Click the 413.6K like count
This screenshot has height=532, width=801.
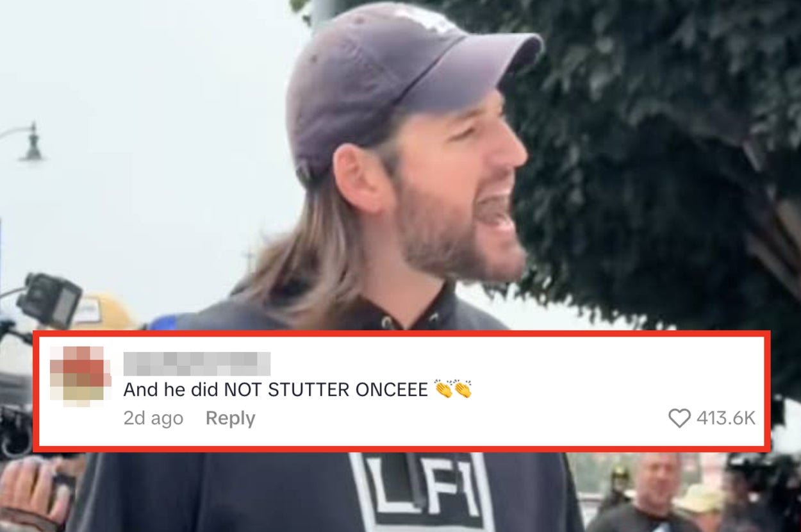tap(725, 419)
